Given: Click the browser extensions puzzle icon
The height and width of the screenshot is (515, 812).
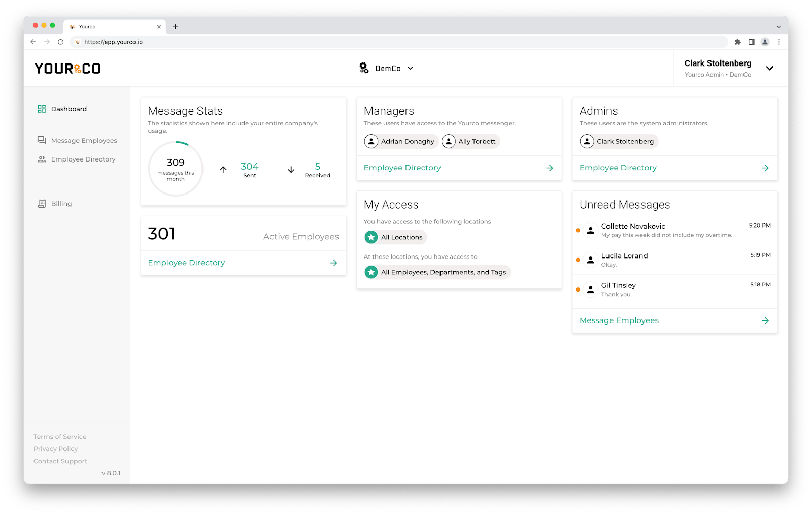Looking at the screenshot, I should pyautogui.click(x=737, y=42).
